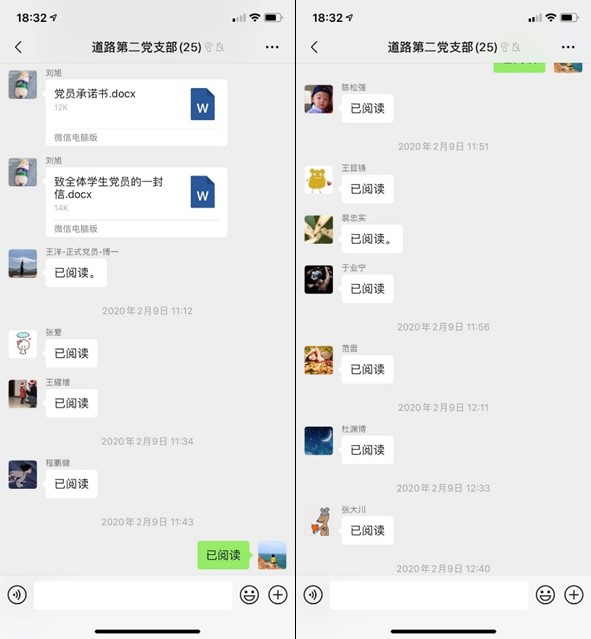Tap voice input icon in left chat
Screen dimensions: 591x639
click(17, 595)
